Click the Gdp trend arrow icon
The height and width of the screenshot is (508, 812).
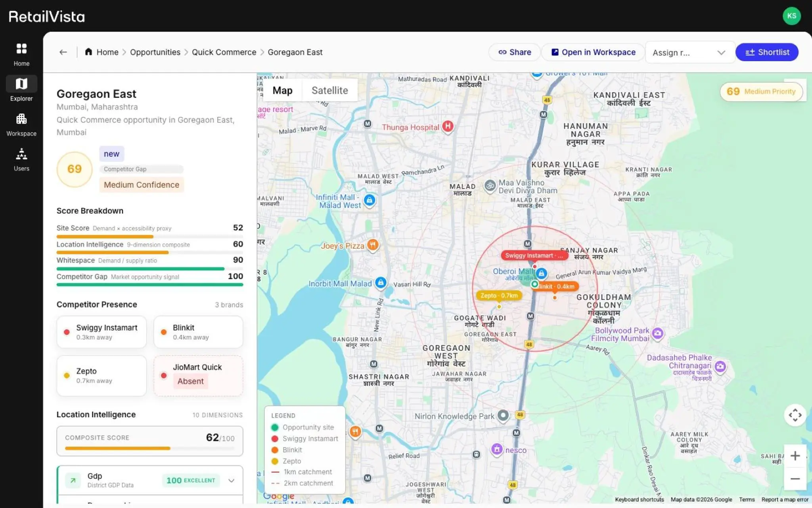point(73,480)
